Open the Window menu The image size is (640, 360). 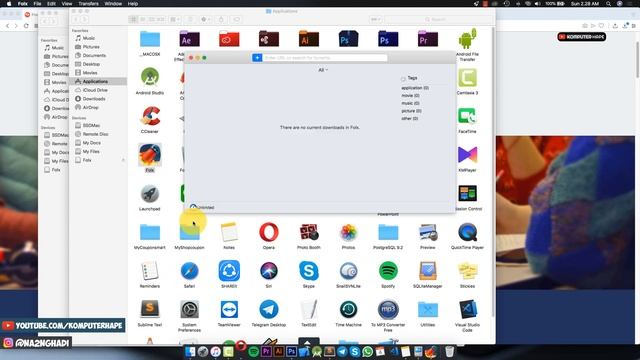(113, 4)
